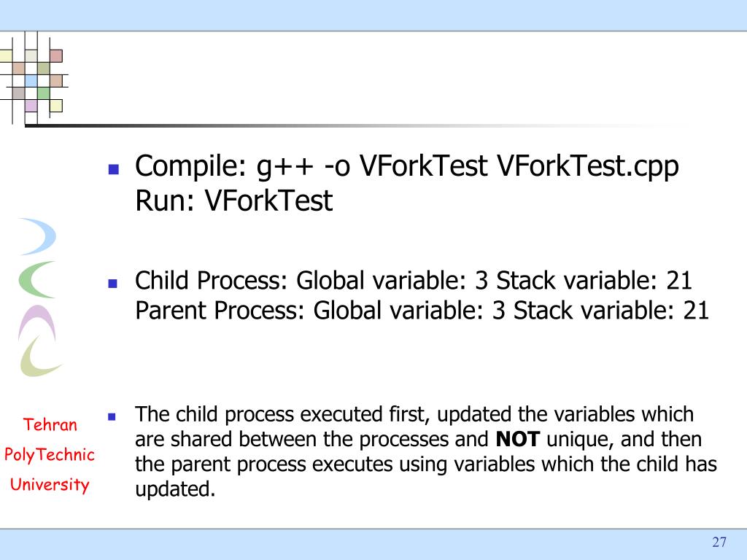The image size is (747, 560).
Task: Click the blue square in grid logo
Action: coord(31,80)
